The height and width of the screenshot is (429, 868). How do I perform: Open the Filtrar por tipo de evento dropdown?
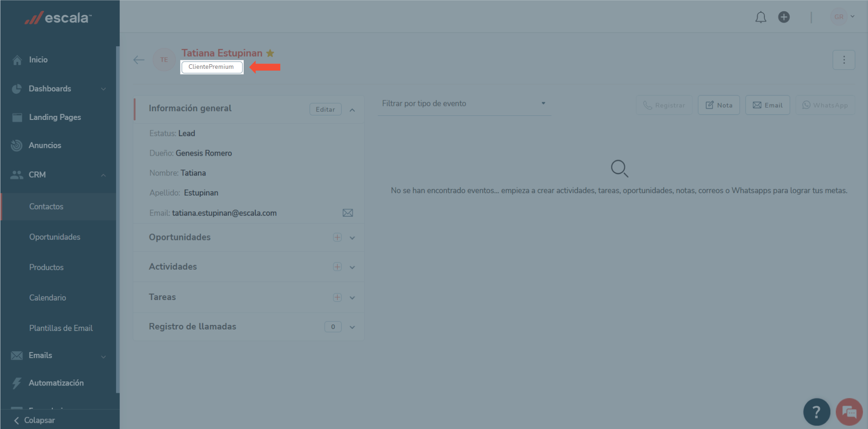click(x=464, y=104)
